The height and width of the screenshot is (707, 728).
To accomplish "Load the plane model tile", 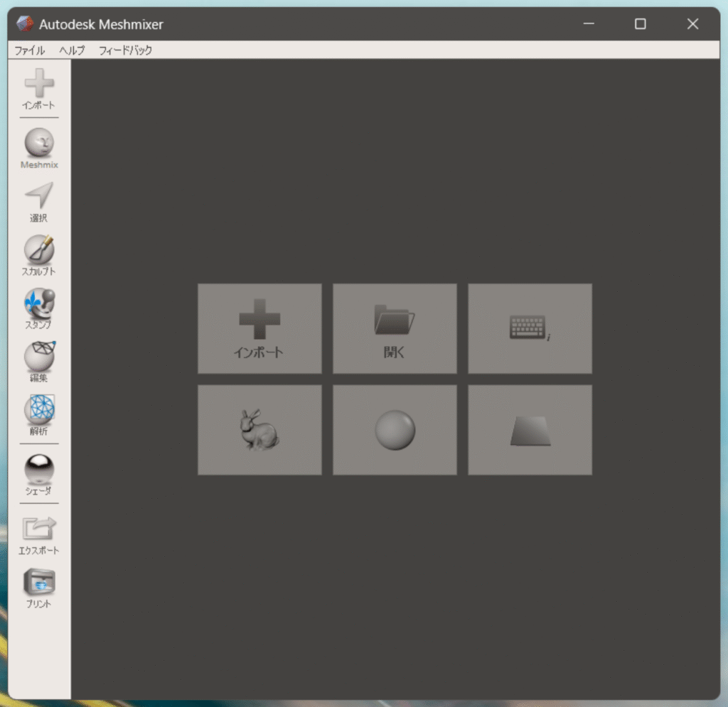I will click(530, 430).
